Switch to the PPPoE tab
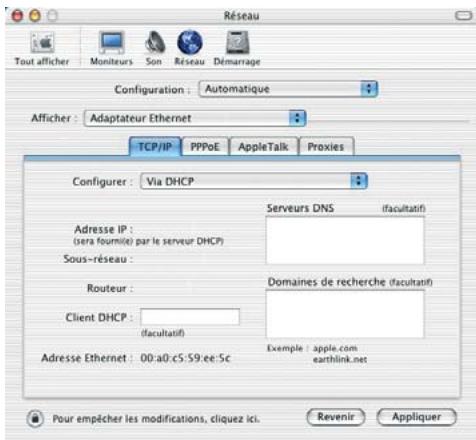This screenshot has height=440, width=476. pos(205,147)
